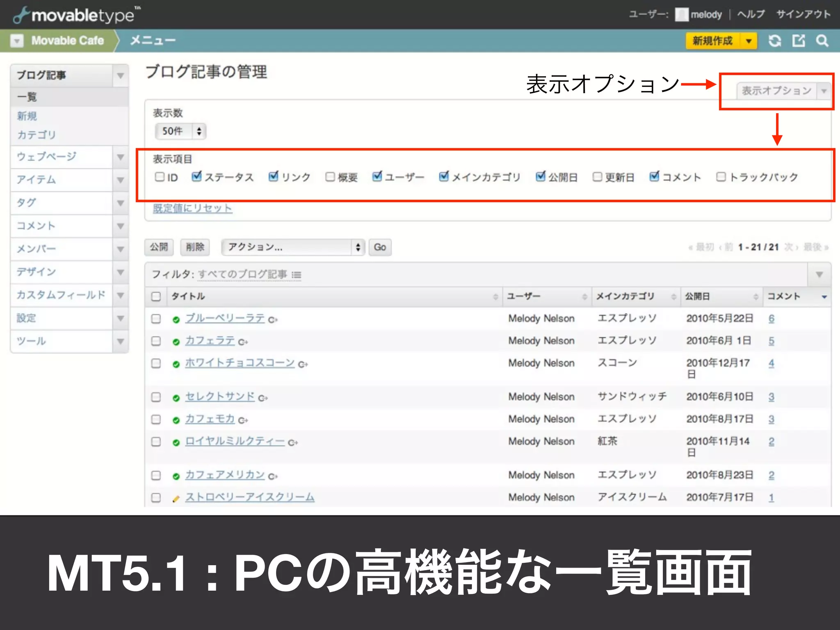
Task: Expand the ウェブページ sidebar menu arrow
Action: (x=121, y=157)
